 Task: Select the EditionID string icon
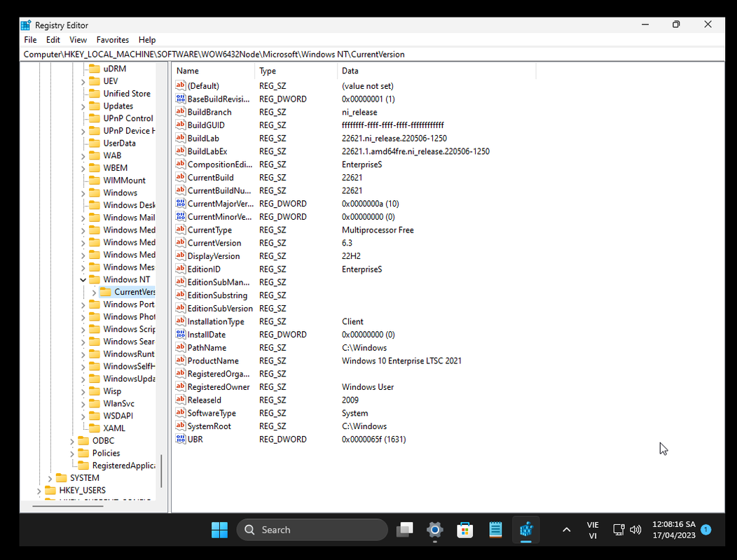(181, 269)
